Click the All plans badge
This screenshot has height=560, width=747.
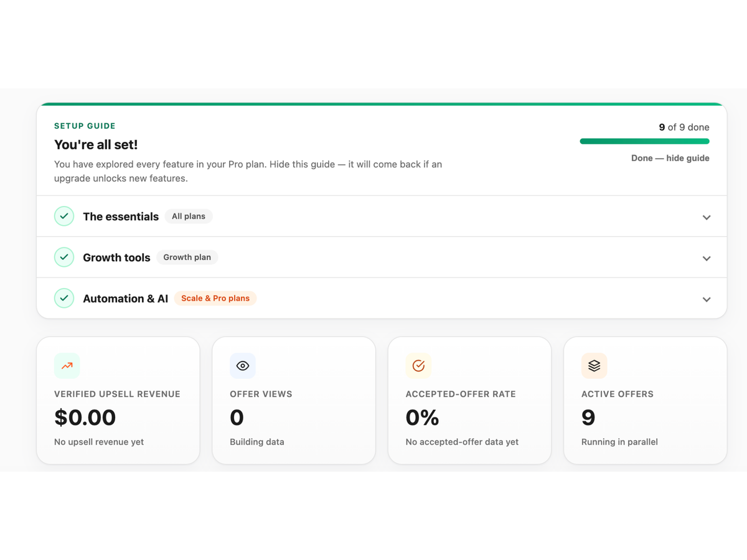point(189,216)
